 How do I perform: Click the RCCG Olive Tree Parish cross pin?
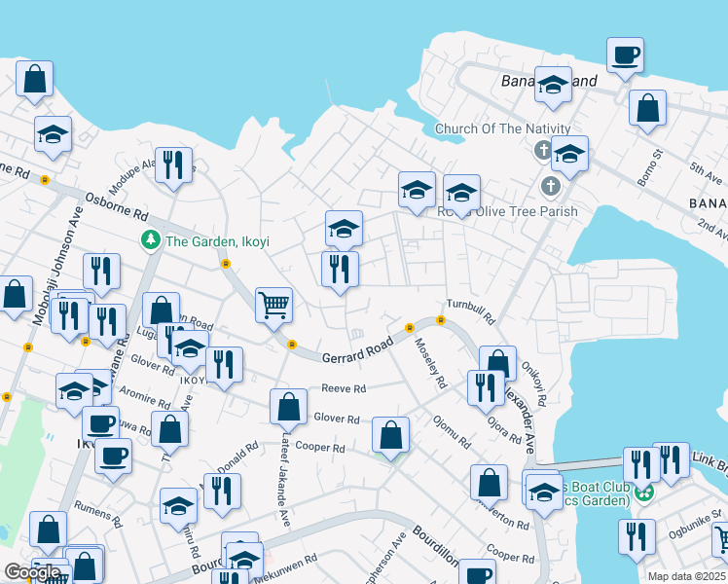pyautogui.click(x=550, y=188)
